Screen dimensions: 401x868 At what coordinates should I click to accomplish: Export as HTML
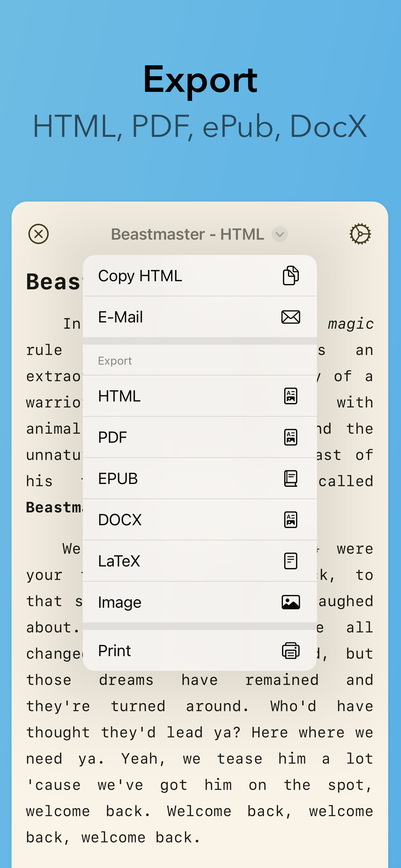click(200, 396)
